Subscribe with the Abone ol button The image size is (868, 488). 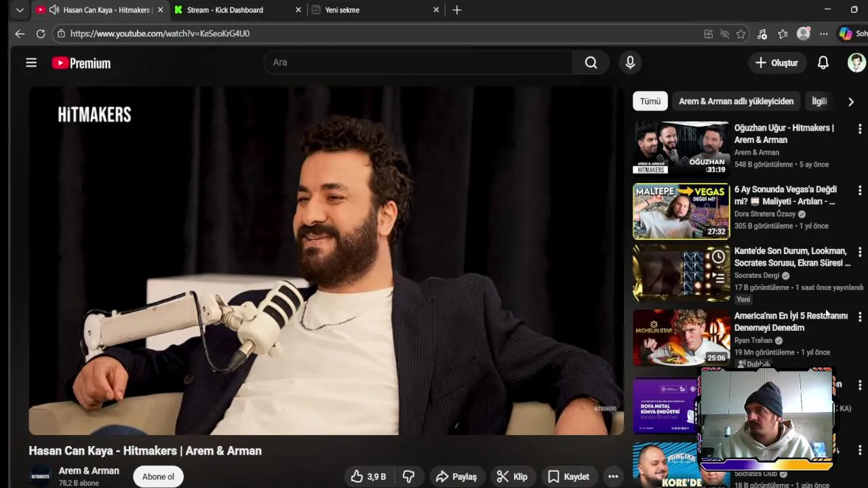click(x=158, y=476)
